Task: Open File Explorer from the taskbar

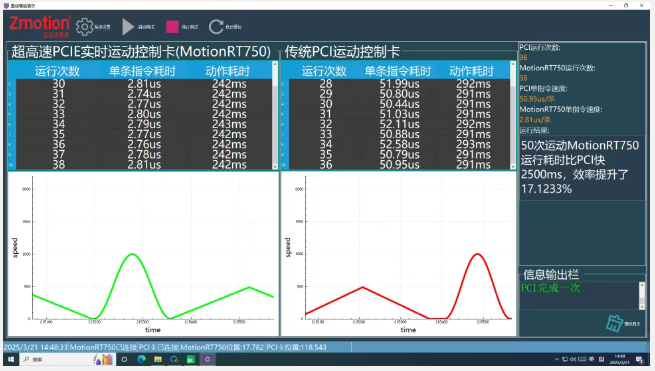Action: coord(157,359)
